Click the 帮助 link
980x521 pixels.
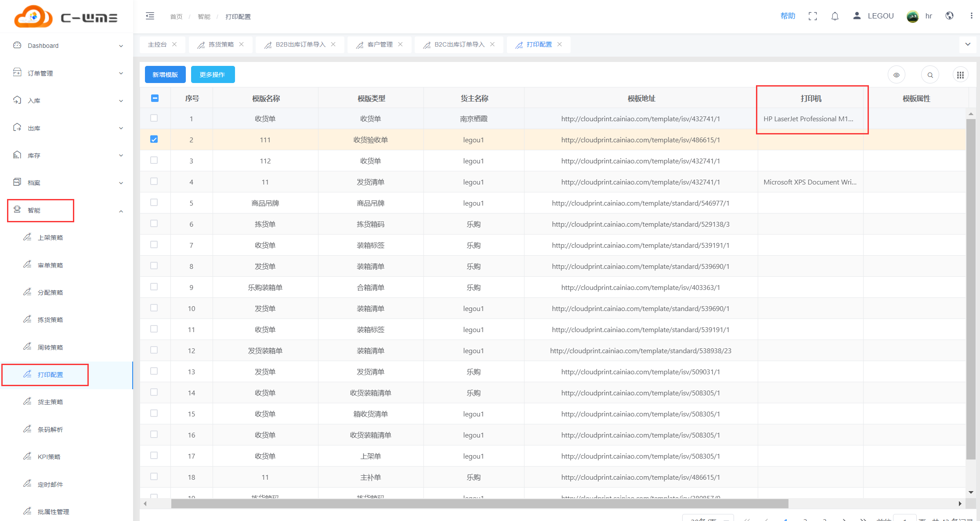[x=788, y=16]
